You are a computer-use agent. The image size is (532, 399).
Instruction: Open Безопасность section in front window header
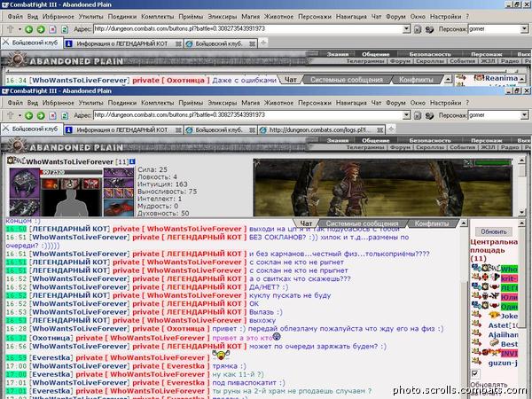[429, 140]
